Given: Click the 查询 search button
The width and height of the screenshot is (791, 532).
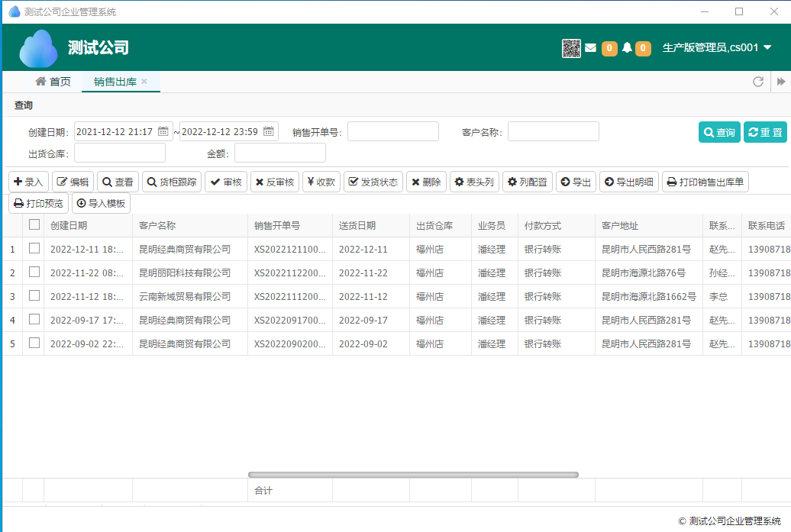Looking at the screenshot, I should [719, 132].
